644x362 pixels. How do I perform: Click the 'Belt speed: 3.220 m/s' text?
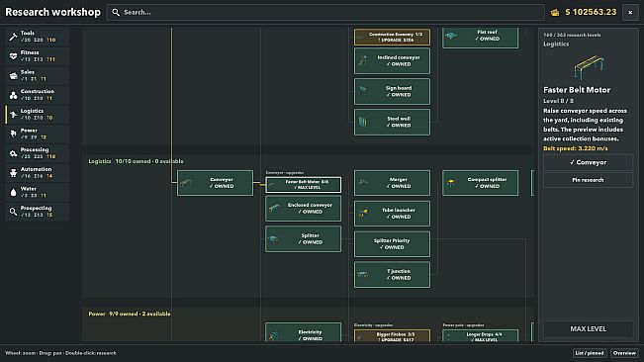click(x=576, y=148)
